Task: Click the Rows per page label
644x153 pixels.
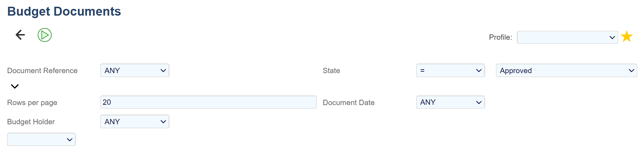Action: tap(32, 103)
